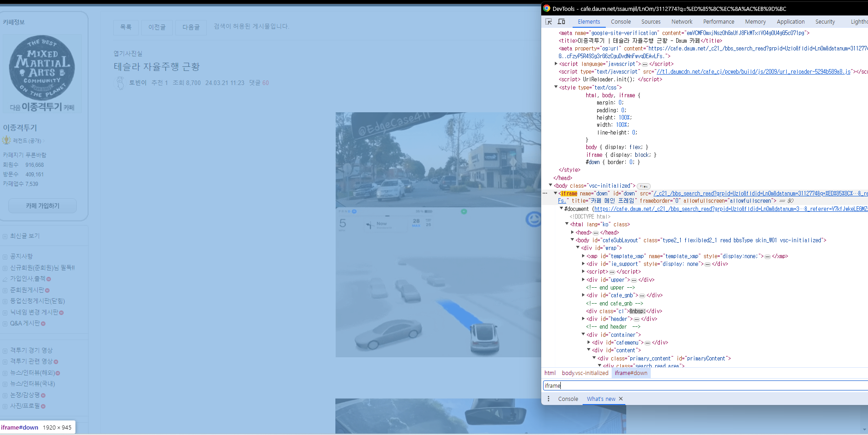
Task: Open the Memory tab
Action: [755, 21]
